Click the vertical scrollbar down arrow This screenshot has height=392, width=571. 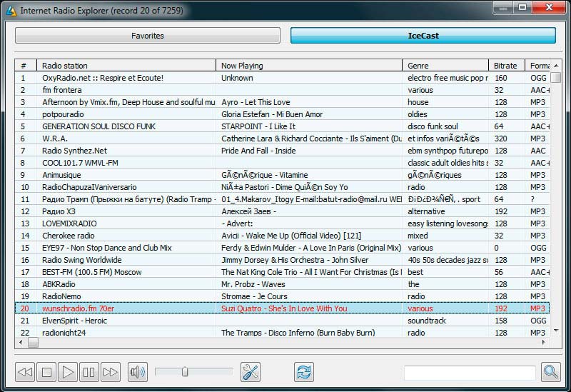556,331
